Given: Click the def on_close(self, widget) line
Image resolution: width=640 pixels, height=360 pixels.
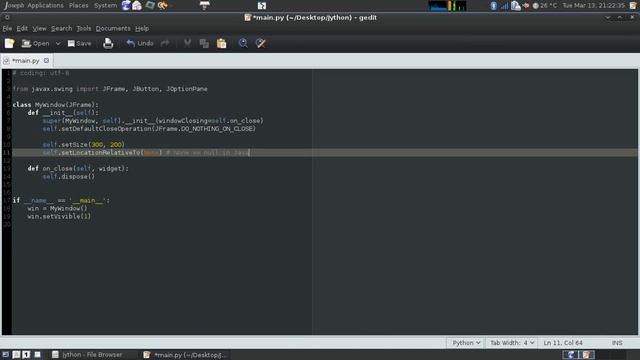Looking at the screenshot, I should click(x=78, y=169).
